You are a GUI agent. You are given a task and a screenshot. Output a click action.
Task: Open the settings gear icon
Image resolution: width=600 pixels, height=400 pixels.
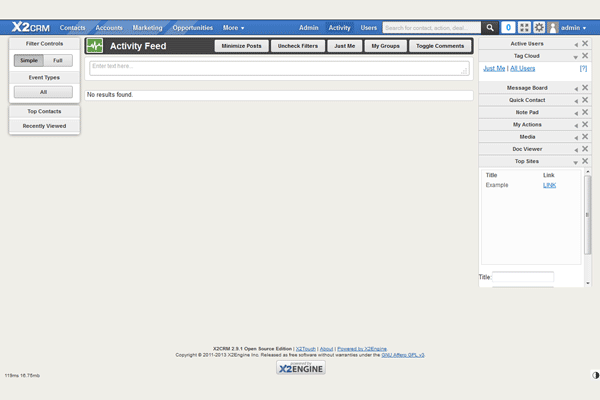click(539, 28)
